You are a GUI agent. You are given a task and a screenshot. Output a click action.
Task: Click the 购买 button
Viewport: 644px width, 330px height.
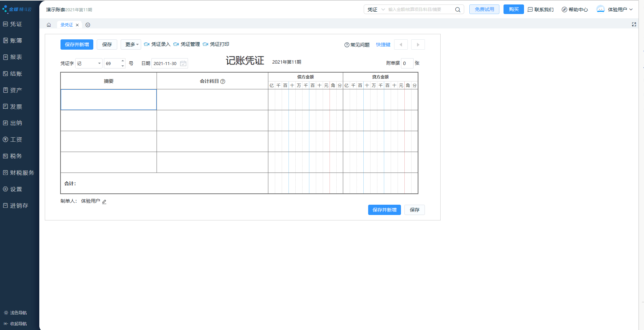(514, 9)
